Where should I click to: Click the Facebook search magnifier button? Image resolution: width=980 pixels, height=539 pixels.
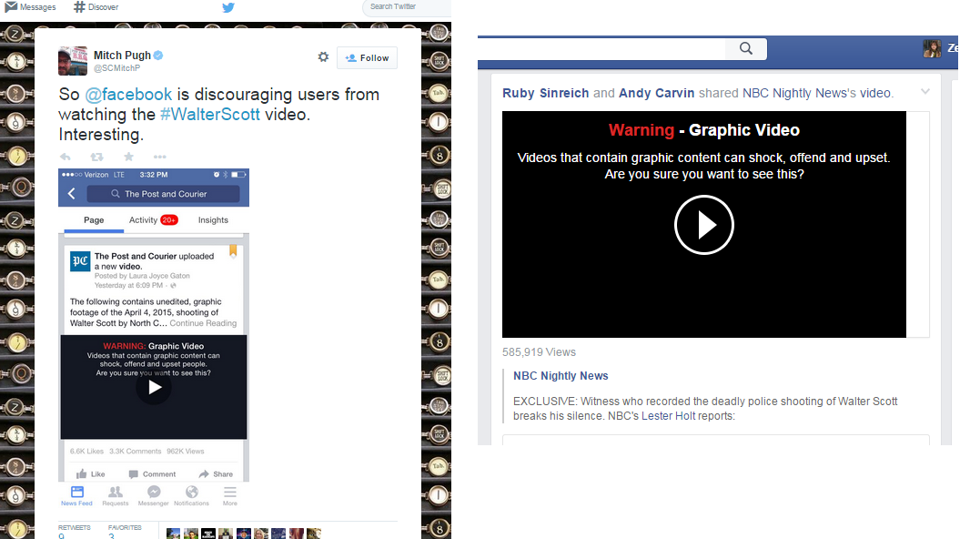[x=745, y=48]
